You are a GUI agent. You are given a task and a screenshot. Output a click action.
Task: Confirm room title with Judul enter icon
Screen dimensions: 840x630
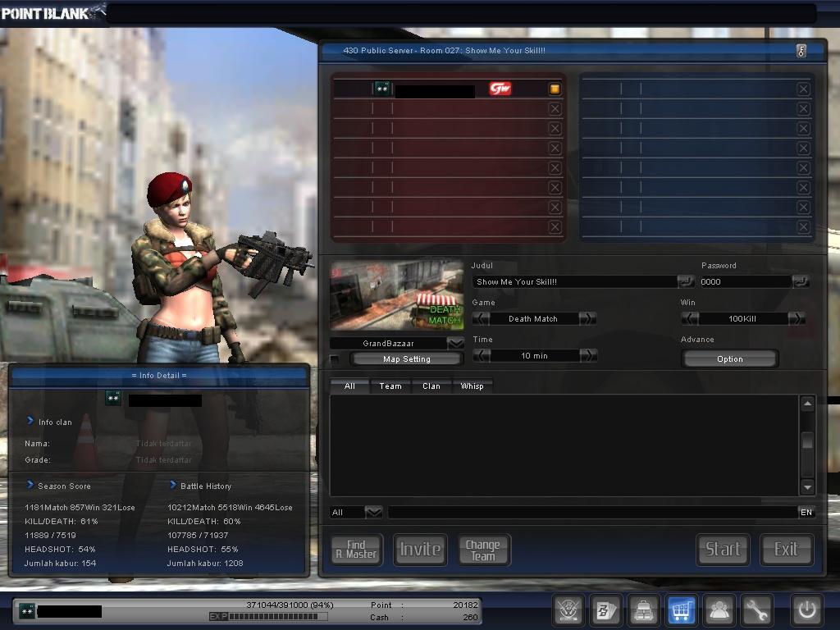pos(685,281)
